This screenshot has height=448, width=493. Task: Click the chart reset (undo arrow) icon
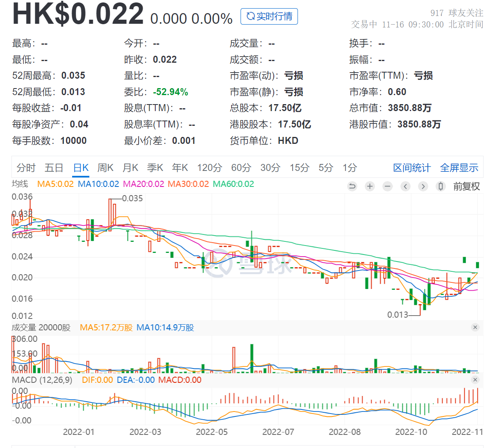pos(352,186)
